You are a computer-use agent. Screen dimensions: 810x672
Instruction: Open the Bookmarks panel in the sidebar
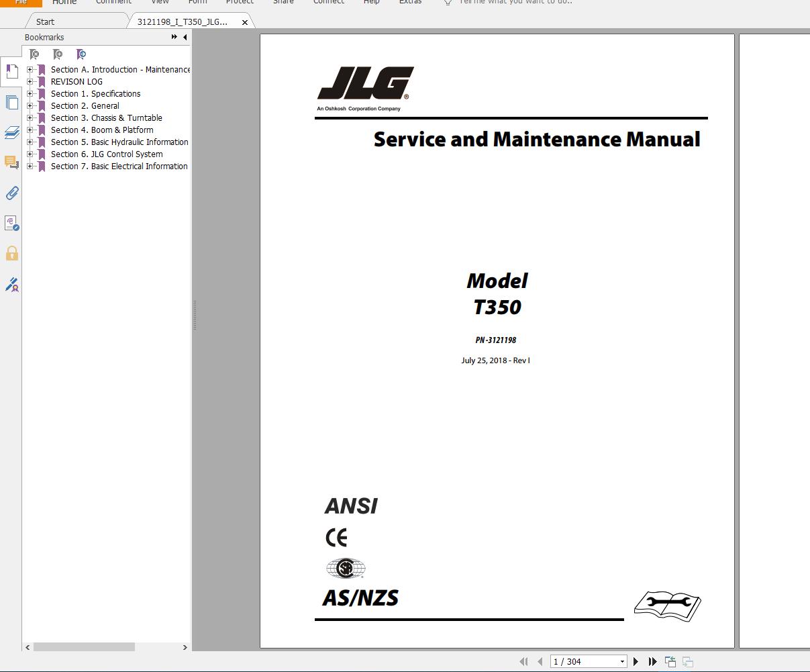coord(11,71)
